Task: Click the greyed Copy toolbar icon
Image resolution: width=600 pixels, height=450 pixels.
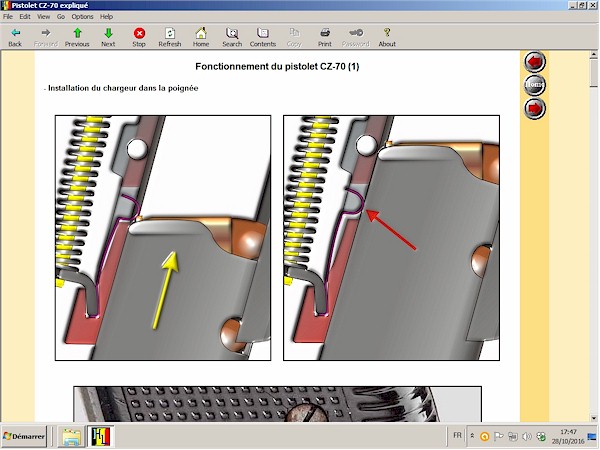Action: coord(294,37)
